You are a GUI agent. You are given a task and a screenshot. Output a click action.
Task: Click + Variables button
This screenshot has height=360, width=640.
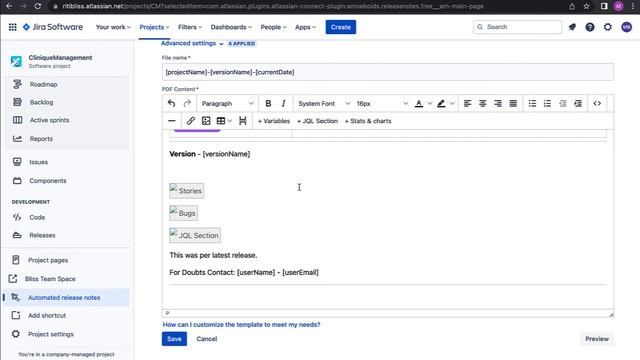pyautogui.click(x=273, y=121)
